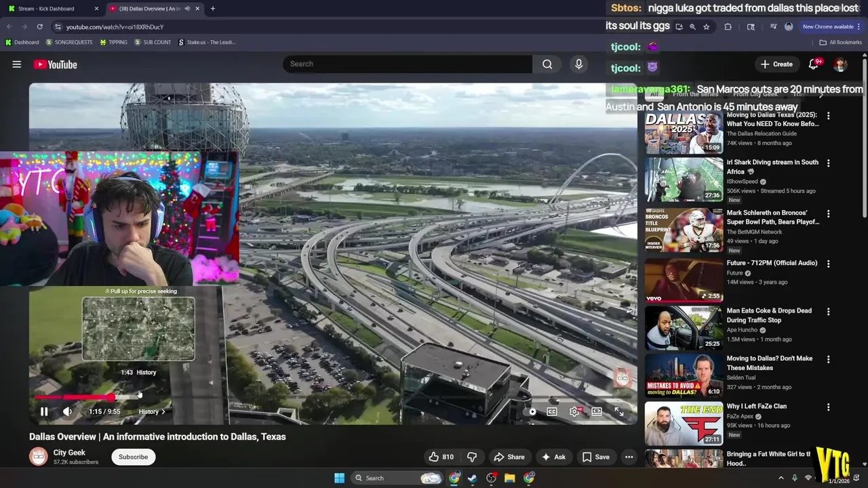Click the Ask button below the video
Screen dimensions: 868x488
coord(553,457)
